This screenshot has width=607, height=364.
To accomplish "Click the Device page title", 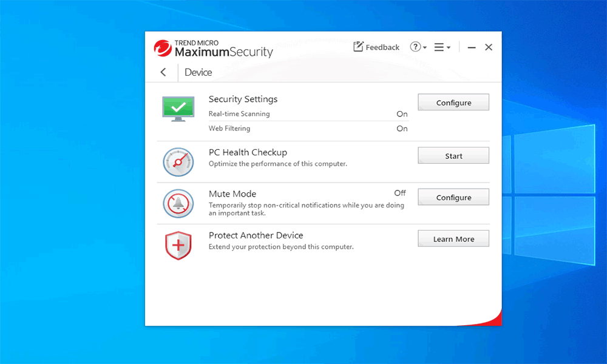I will click(198, 72).
